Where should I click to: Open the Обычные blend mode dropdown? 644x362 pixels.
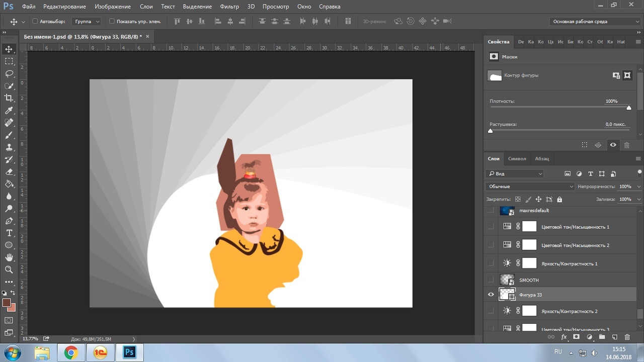[530, 187]
